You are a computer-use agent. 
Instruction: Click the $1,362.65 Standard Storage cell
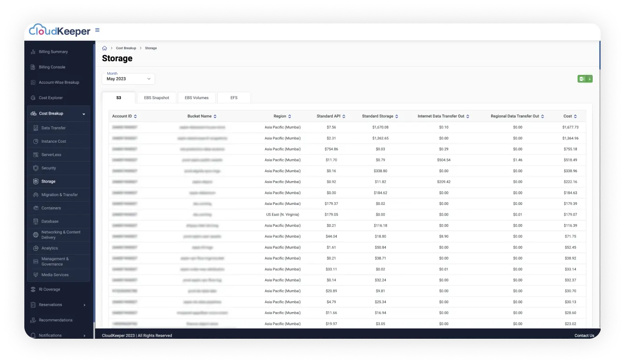[x=380, y=138]
